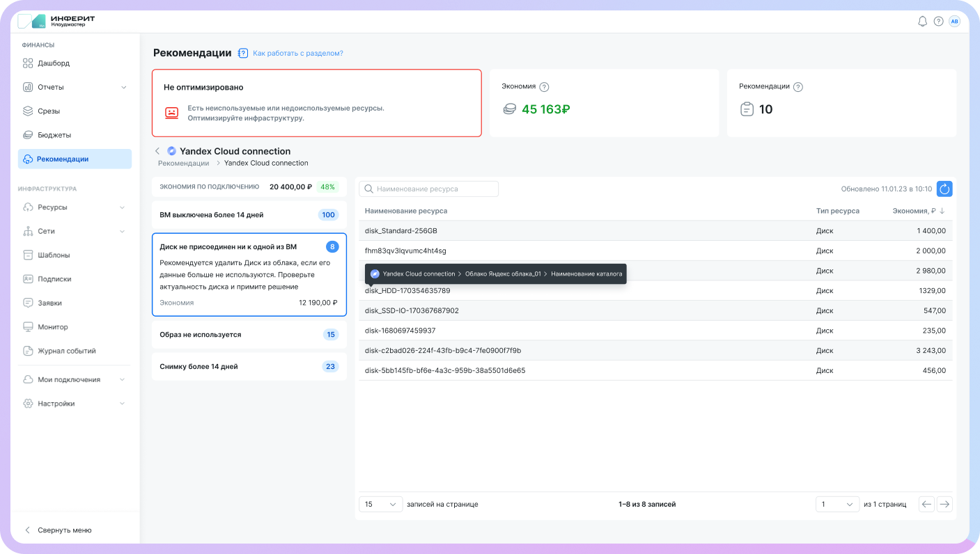Open the records per page dropdown

pyautogui.click(x=380, y=505)
